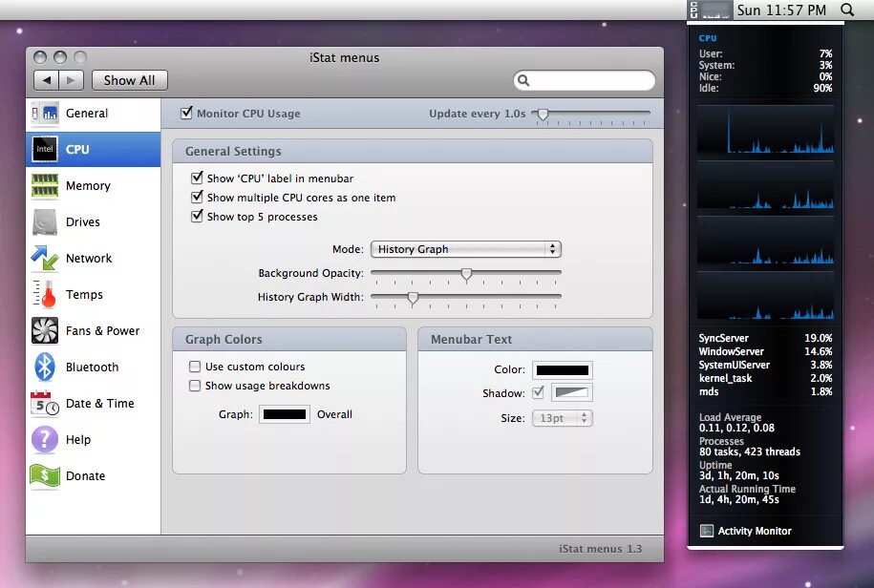The image size is (874, 588).
Task: Click in the preferences search field
Action: tap(585, 81)
